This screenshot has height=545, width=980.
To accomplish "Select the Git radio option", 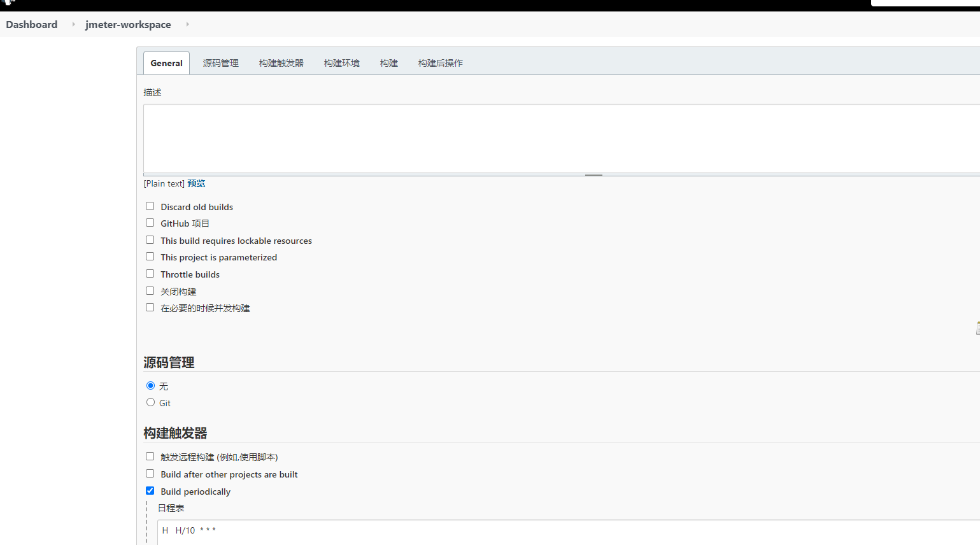I will [x=150, y=402].
